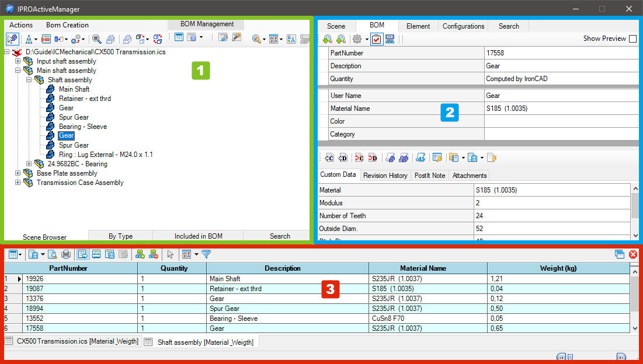Switch to the Configurations tab
This screenshot has height=364, width=643.
463,26
